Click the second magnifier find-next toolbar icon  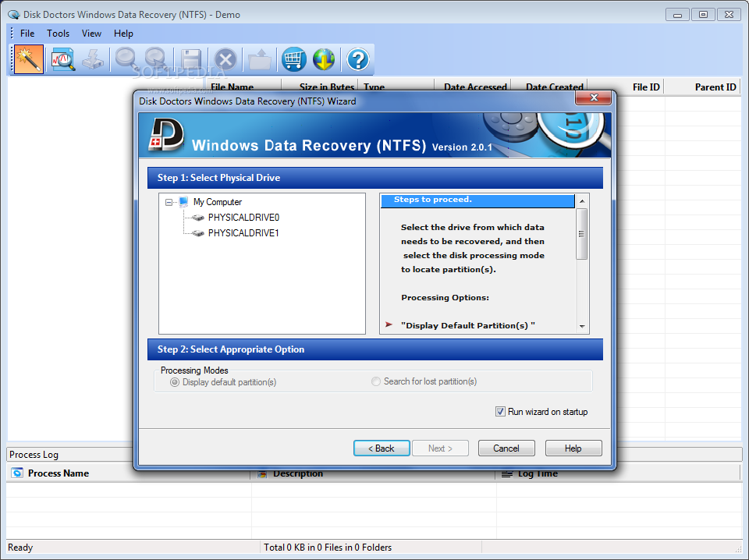click(x=156, y=60)
